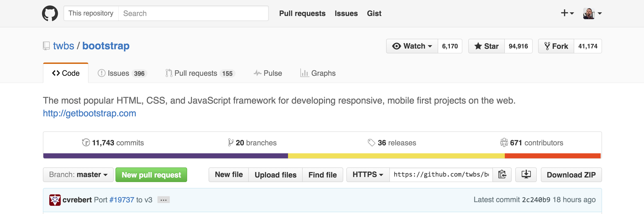Open latest commit hash 2c240b9
Viewport: 644px width, 214px height.
click(536, 200)
